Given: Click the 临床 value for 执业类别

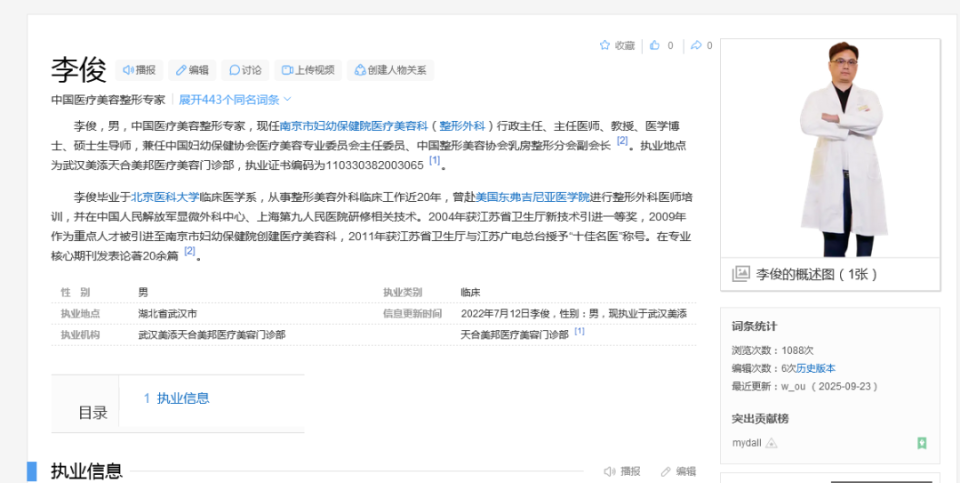Looking at the screenshot, I should (470, 293).
